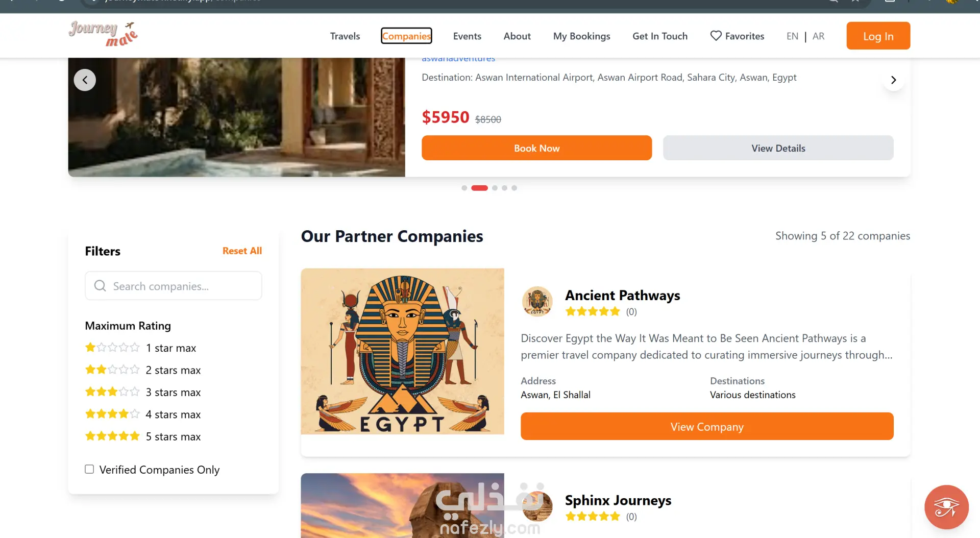
Task: Advance carousel with right chevron arrow
Action: click(x=893, y=80)
